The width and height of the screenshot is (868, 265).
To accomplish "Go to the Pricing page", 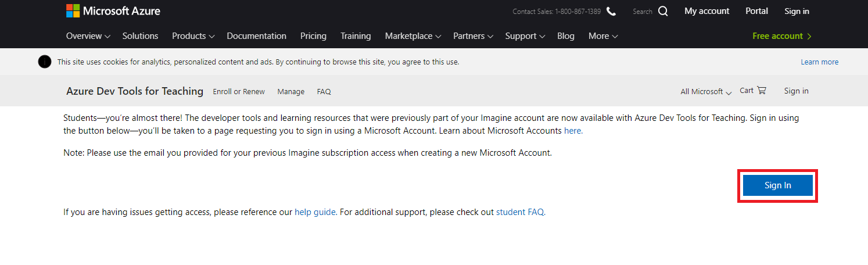I will pos(313,36).
